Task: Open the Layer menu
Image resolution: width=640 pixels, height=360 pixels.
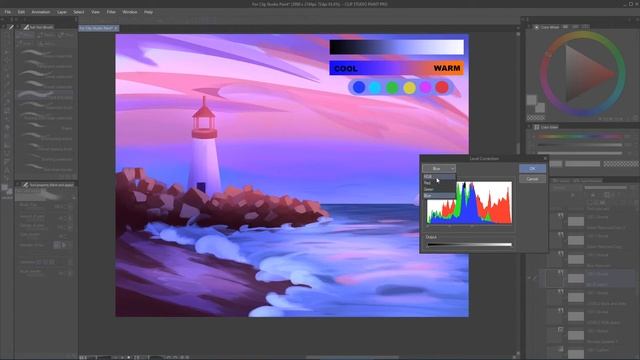Action: (62, 12)
